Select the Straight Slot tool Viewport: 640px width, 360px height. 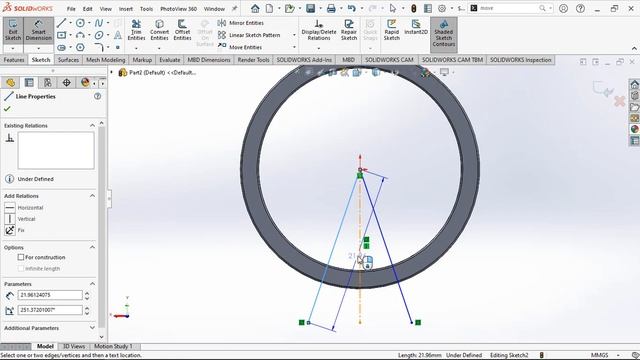61,48
